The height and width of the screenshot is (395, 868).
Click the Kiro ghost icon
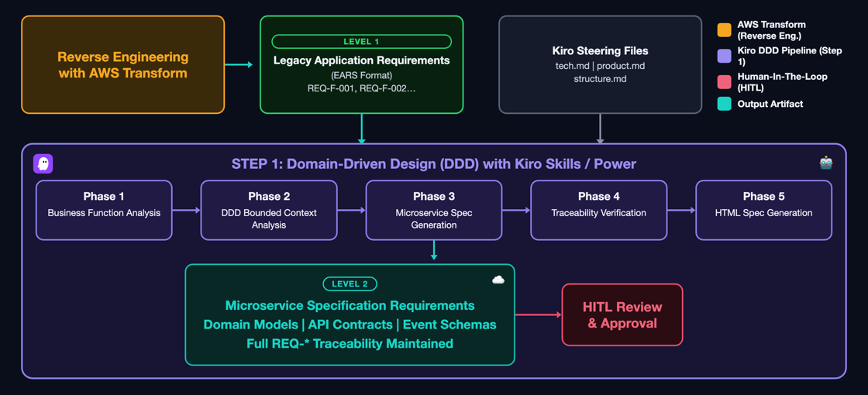43,163
